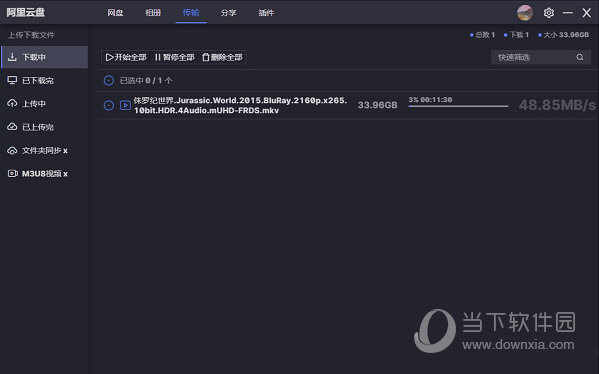
Task: Click the download progress bar
Action: click(x=458, y=106)
